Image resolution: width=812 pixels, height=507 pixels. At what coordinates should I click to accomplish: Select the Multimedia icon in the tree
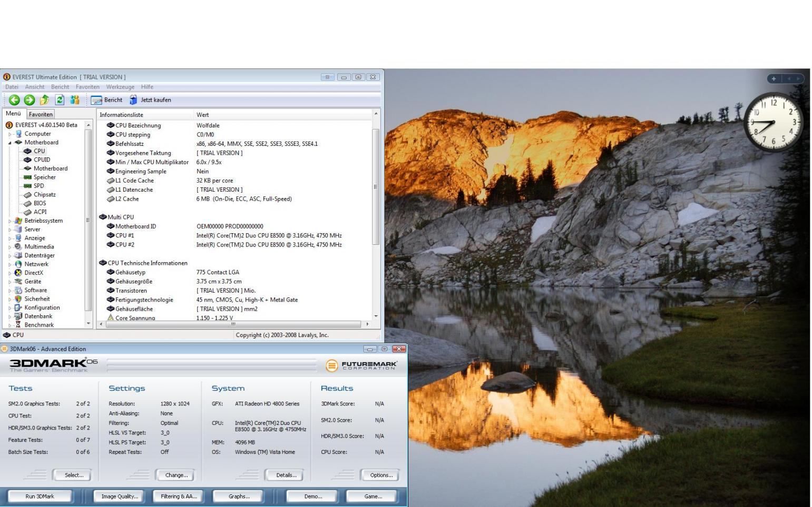coord(18,247)
